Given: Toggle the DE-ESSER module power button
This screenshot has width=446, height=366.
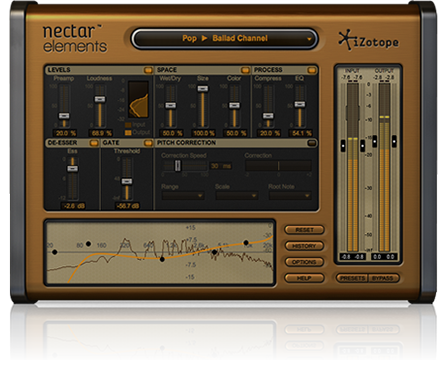Looking at the screenshot, I should (x=94, y=143).
